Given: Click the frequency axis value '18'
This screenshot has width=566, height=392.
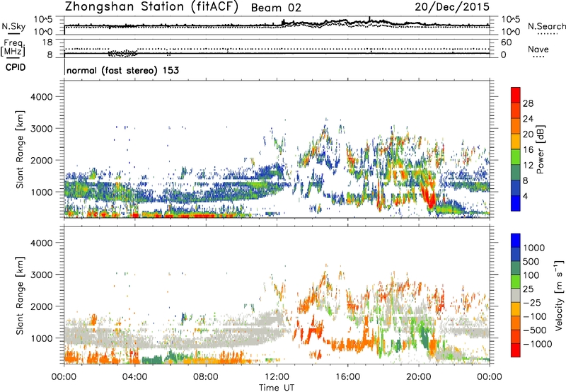Looking at the screenshot, I should coord(47,42).
